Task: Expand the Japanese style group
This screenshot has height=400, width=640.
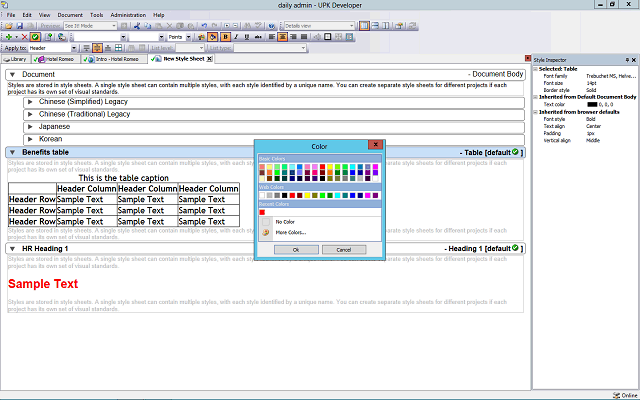Action: [30, 126]
